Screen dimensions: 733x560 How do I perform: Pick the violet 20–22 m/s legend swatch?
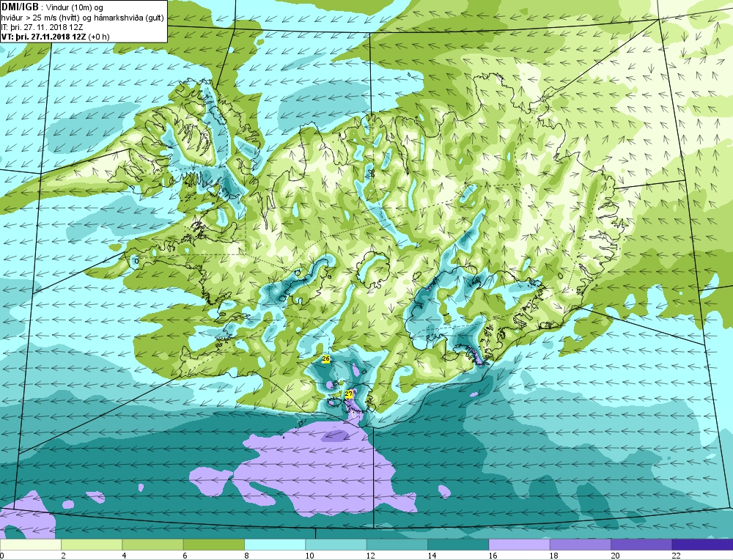tap(641, 545)
